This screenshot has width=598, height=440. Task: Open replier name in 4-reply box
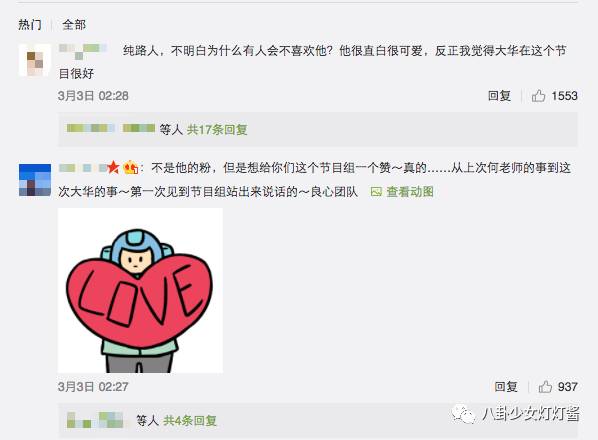point(95,420)
